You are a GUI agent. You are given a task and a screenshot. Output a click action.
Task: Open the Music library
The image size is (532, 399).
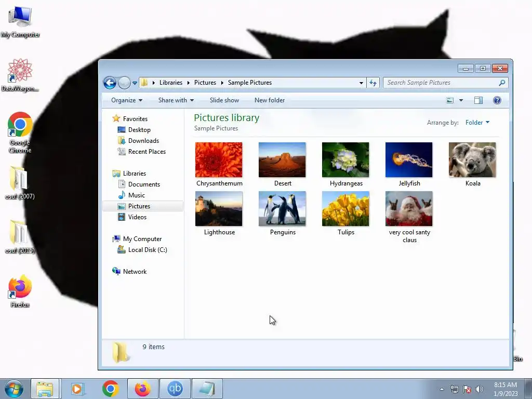(137, 195)
